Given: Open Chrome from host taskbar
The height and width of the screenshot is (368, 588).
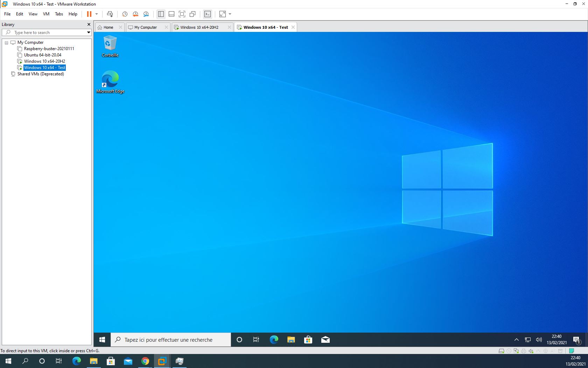Looking at the screenshot, I should tap(145, 361).
